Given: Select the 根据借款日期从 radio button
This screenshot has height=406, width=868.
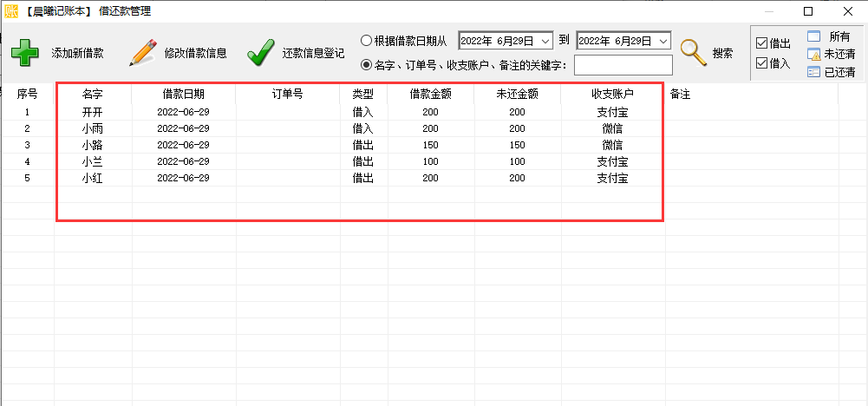Looking at the screenshot, I should 366,41.
